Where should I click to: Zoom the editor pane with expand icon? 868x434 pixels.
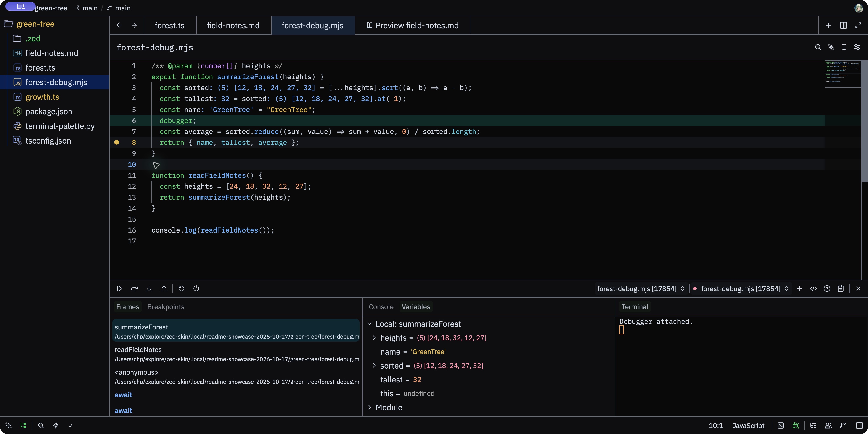click(x=858, y=25)
